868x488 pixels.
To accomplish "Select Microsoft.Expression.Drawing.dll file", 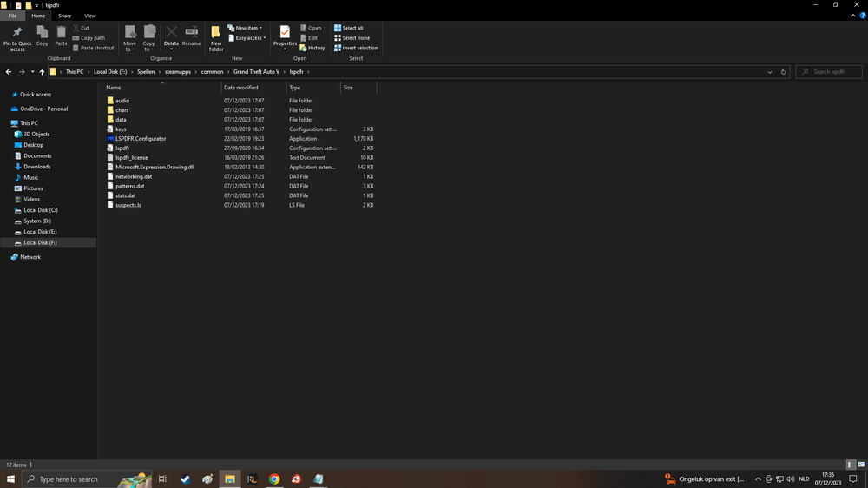I will point(155,168).
